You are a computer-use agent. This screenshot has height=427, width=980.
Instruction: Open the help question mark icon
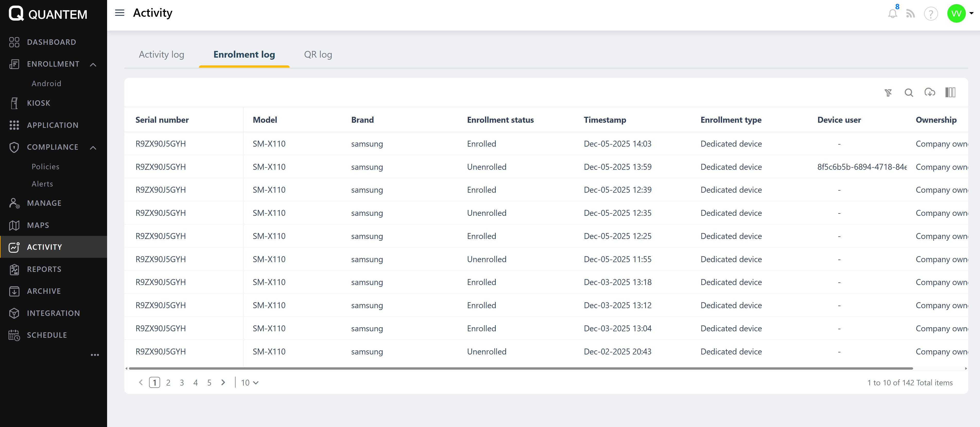pos(931,14)
